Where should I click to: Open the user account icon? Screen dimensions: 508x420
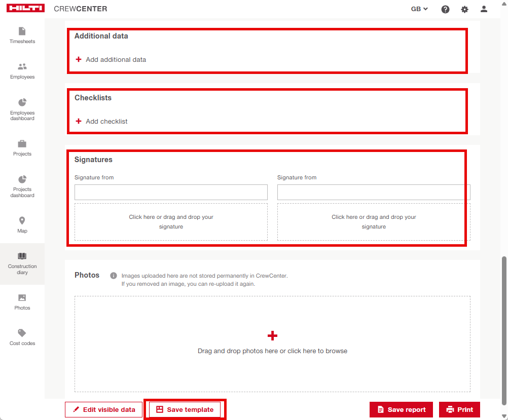coord(484,9)
